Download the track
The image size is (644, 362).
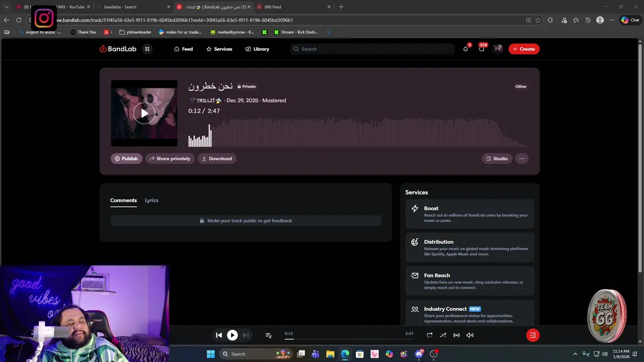(217, 158)
